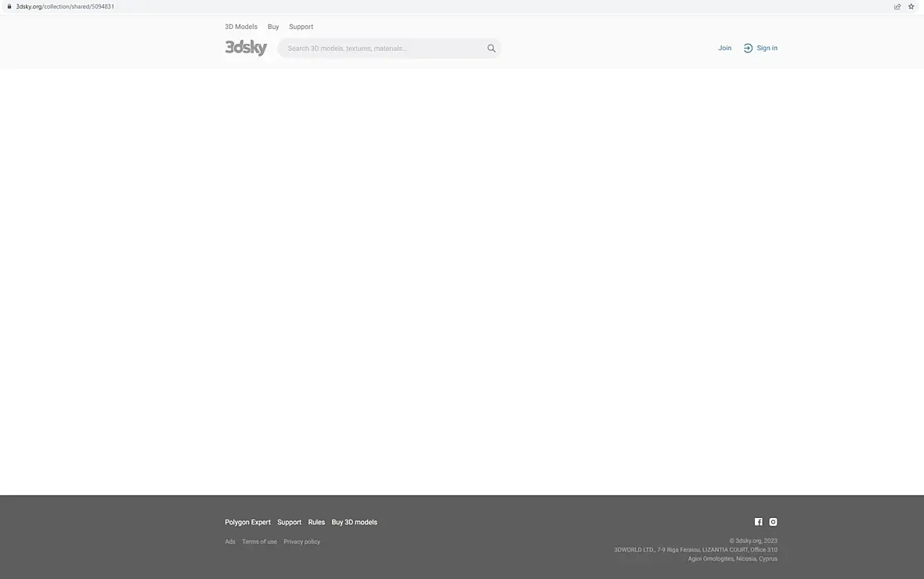
Task: Click the 3DWORLD LTD address line
Action: tap(695, 549)
